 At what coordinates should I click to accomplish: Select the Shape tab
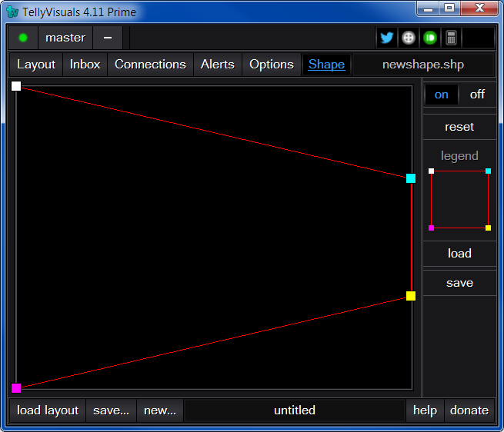[x=326, y=65]
